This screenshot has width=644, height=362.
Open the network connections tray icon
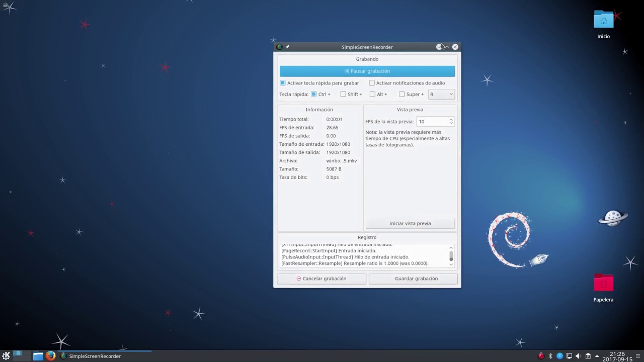pyautogui.click(x=569, y=356)
